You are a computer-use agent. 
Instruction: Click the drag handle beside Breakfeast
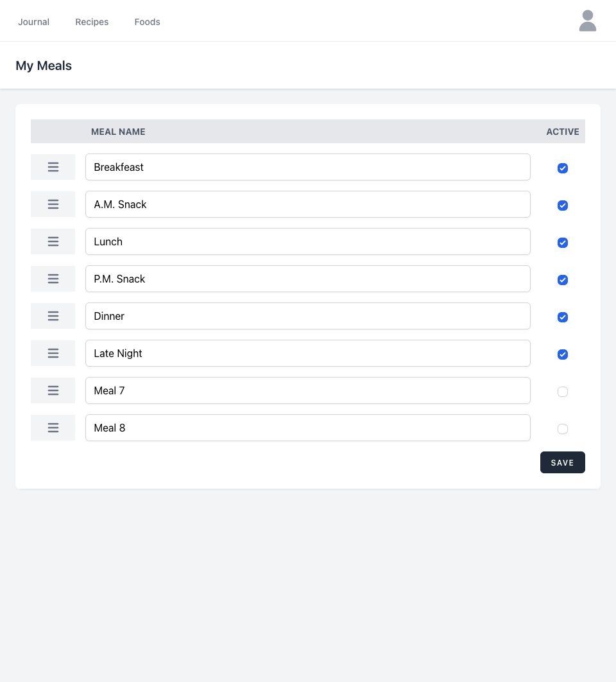point(53,167)
